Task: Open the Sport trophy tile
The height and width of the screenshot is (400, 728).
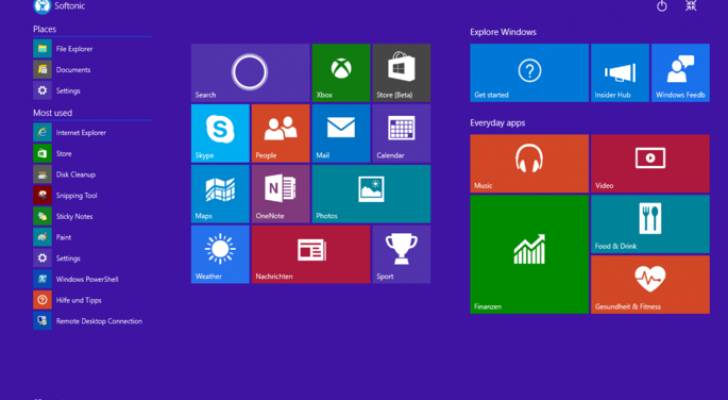Action: click(402, 254)
